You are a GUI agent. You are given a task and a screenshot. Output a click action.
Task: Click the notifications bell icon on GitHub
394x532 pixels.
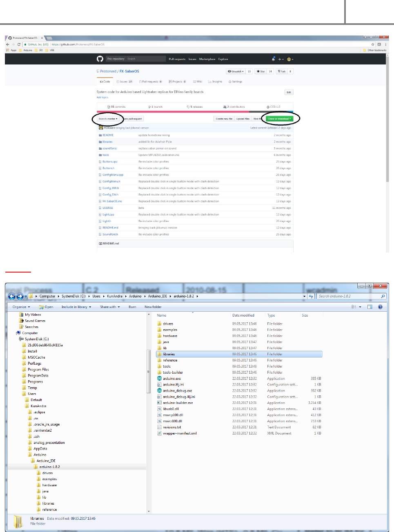pos(274,59)
